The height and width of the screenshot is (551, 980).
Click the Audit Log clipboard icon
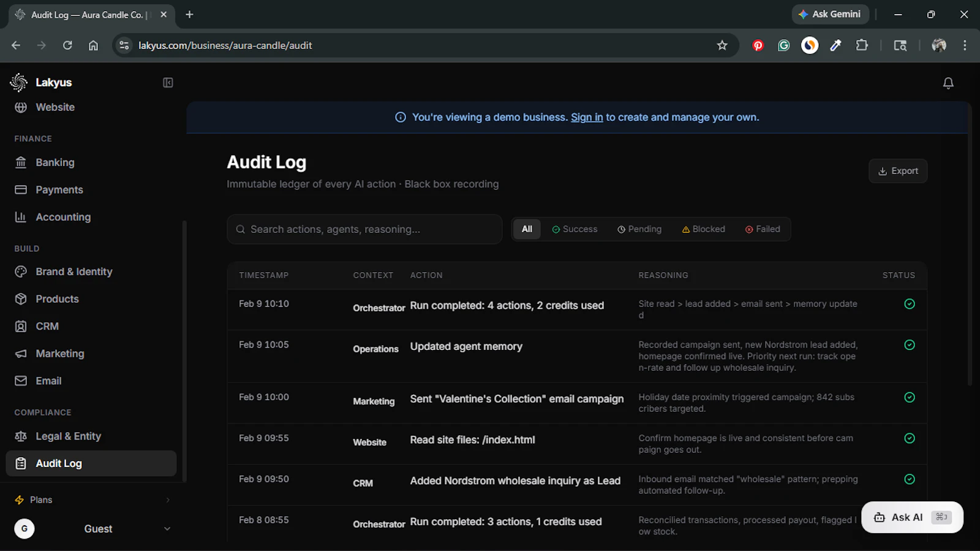tap(21, 463)
